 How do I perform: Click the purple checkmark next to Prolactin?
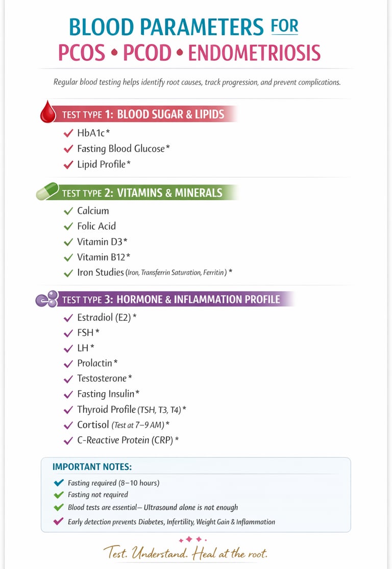click(x=68, y=364)
